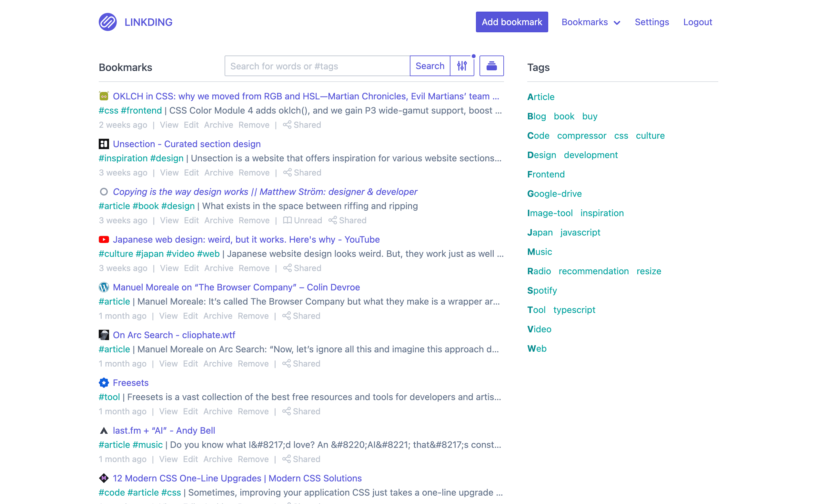Click Remove on the Japanese web design bookmark
The height and width of the screenshot is (504, 817).
click(255, 268)
